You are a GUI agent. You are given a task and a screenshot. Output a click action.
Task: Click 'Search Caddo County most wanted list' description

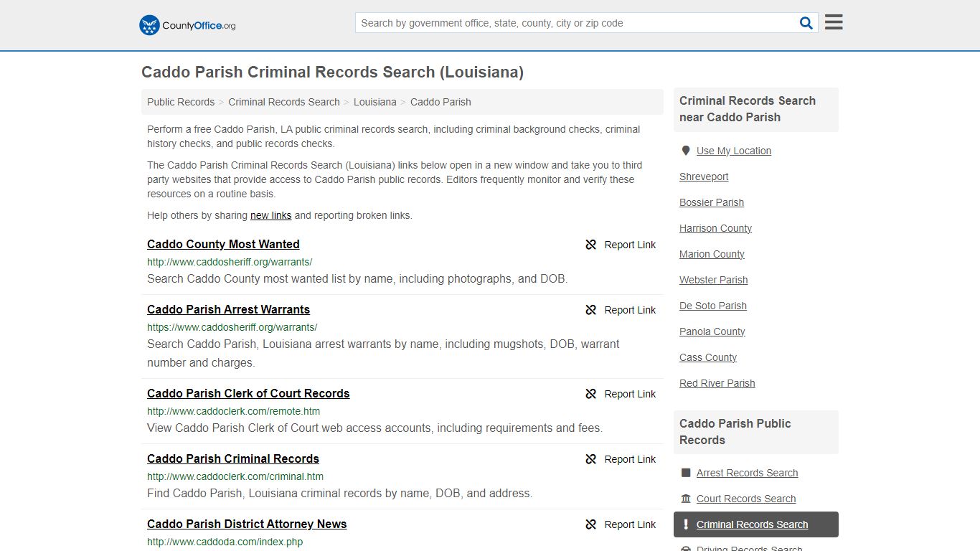[357, 278]
